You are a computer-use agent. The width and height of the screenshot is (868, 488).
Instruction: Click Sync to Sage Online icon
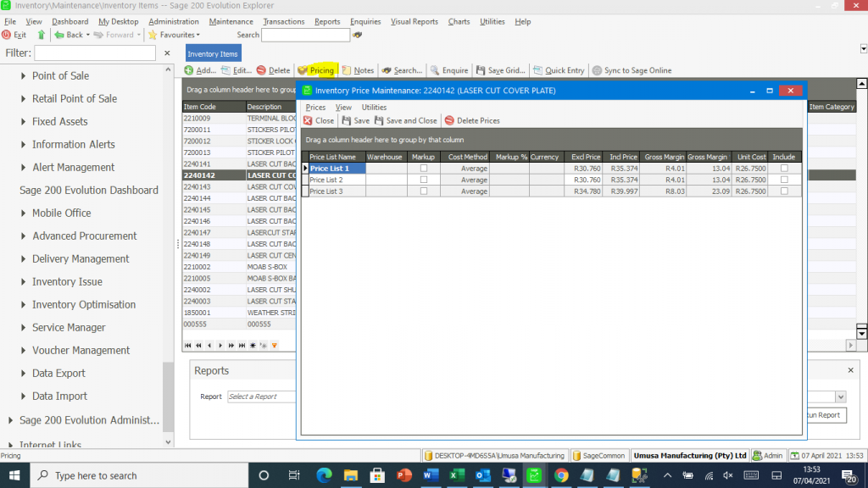597,70
